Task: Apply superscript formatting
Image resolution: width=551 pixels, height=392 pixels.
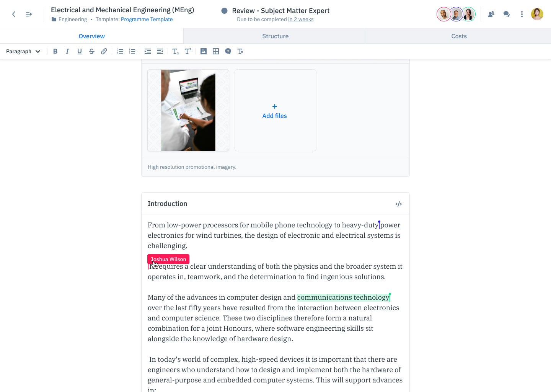Action: click(187, 51)
